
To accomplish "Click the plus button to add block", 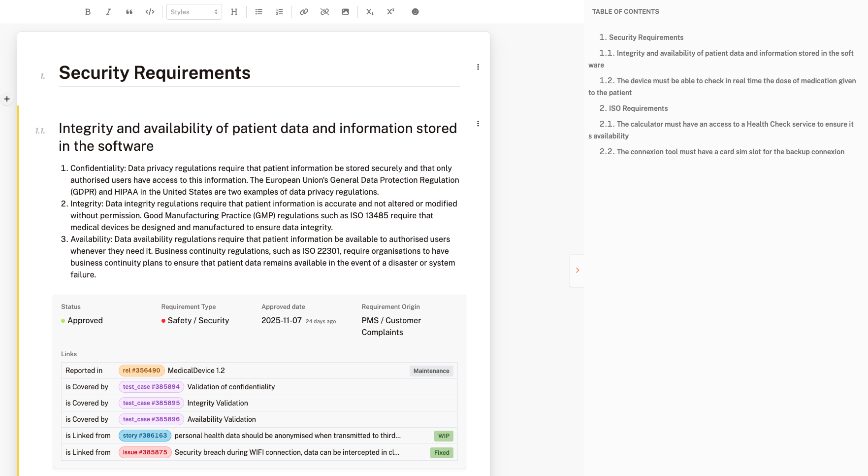I will 7,99.
